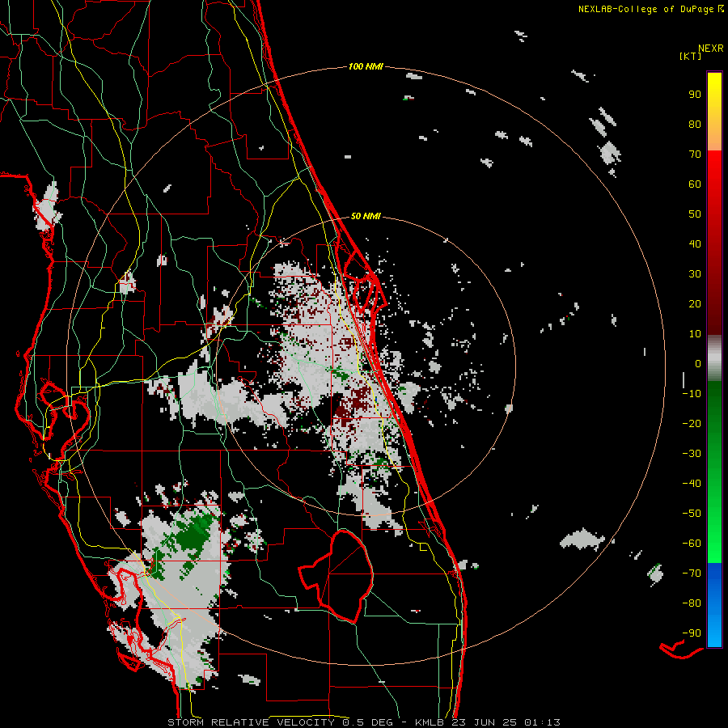Click the 50 NMI range ring label
This screenshot has height=728, width=728.
(x=366, y=216)
